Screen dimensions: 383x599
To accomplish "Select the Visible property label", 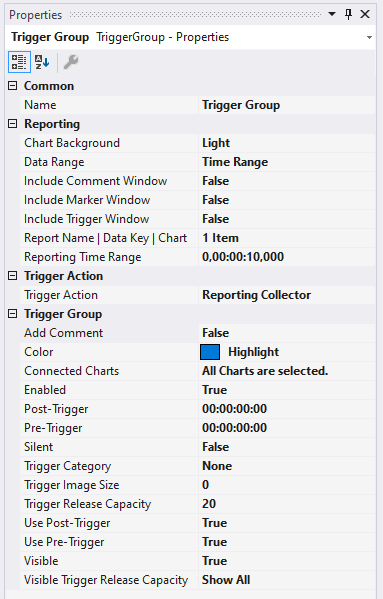I will (41, 561).
